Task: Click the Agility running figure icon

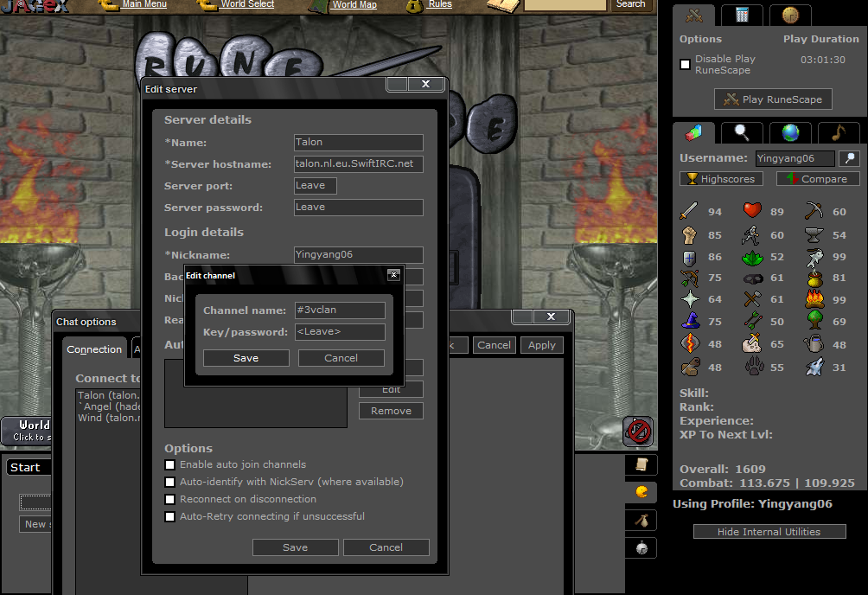Action: [x=751, y=235]
